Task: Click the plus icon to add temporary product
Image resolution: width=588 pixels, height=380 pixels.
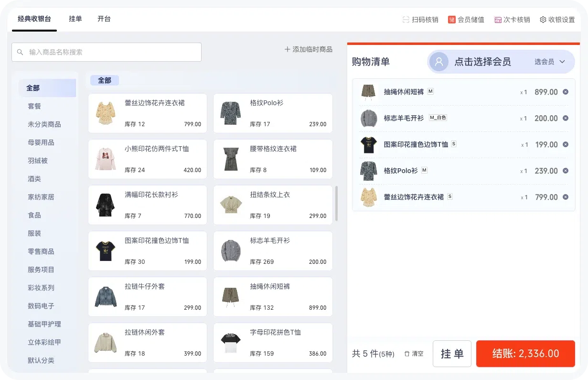Action: pos(287,49)
